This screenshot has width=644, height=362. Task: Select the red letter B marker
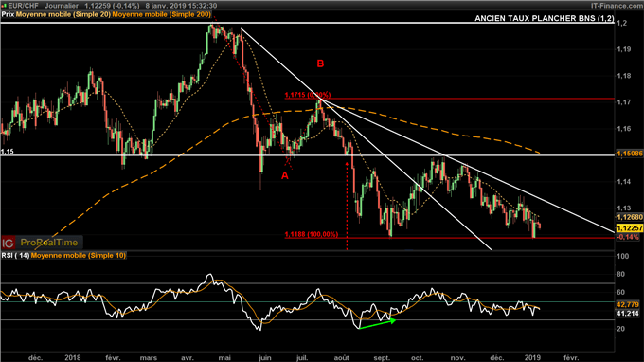click(x=320, y=63)
